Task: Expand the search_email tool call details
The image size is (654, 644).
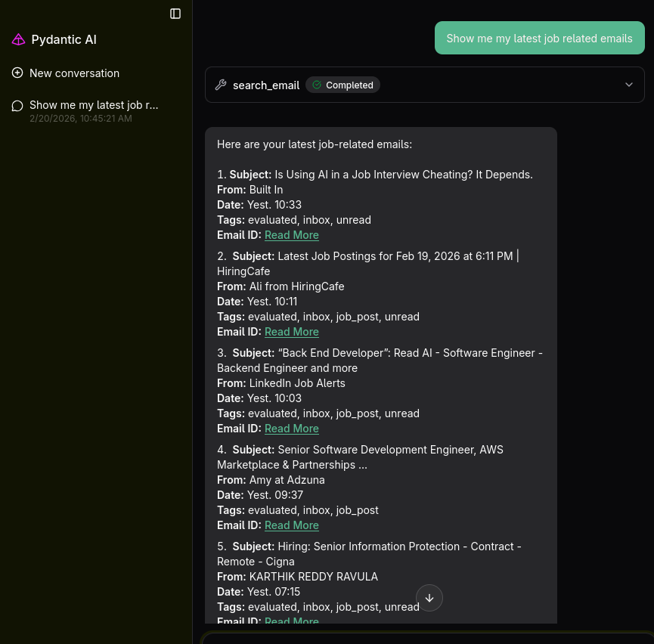Action: tap(629, 85)
